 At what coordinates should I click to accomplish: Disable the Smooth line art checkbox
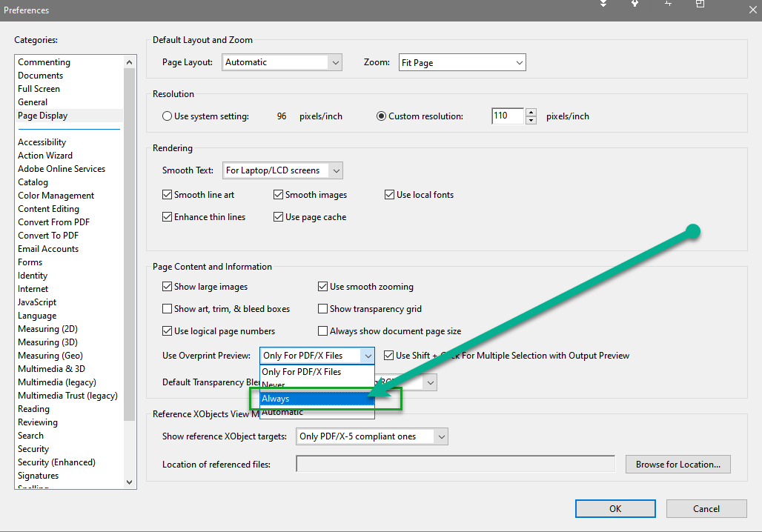tap(168, 195)
